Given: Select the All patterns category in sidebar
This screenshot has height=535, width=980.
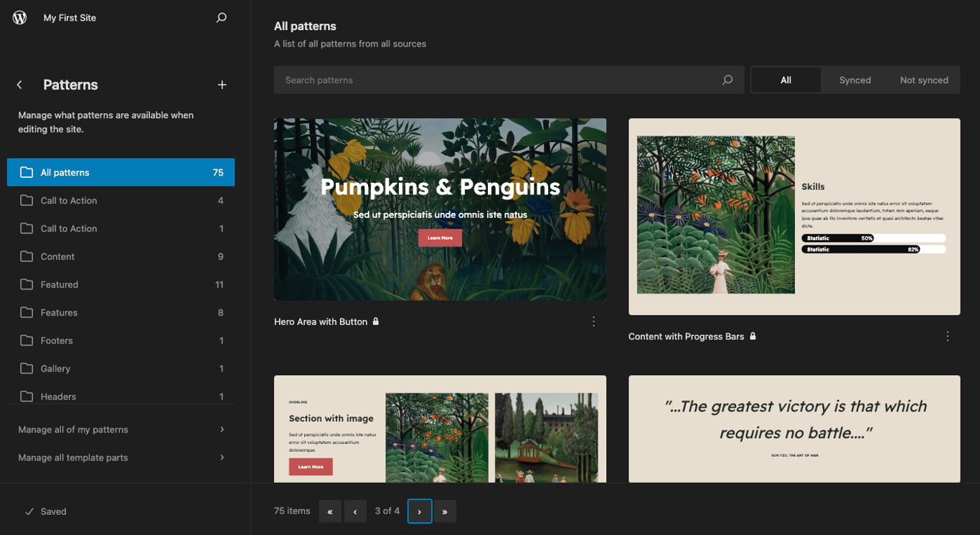Looking at the screenshot, I should (x=121, y=172).
